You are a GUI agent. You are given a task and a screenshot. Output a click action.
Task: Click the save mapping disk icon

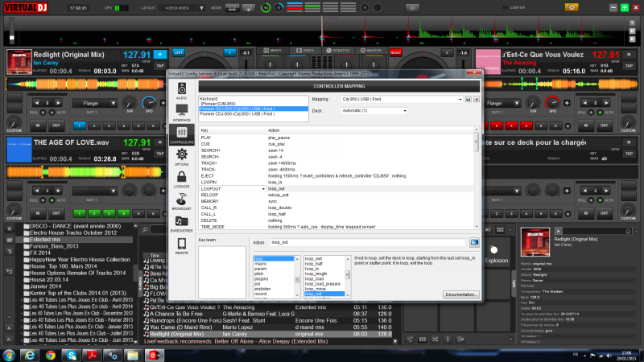pos(469,100)
